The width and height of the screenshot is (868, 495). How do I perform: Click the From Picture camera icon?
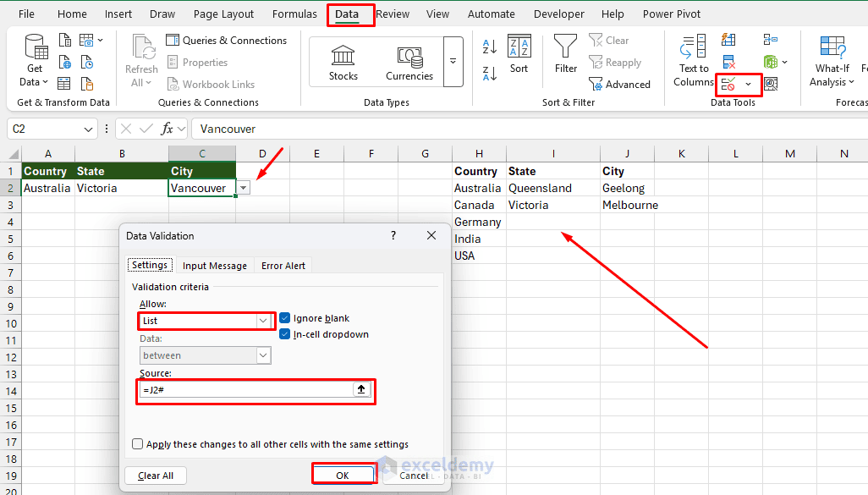click(86, 41)
